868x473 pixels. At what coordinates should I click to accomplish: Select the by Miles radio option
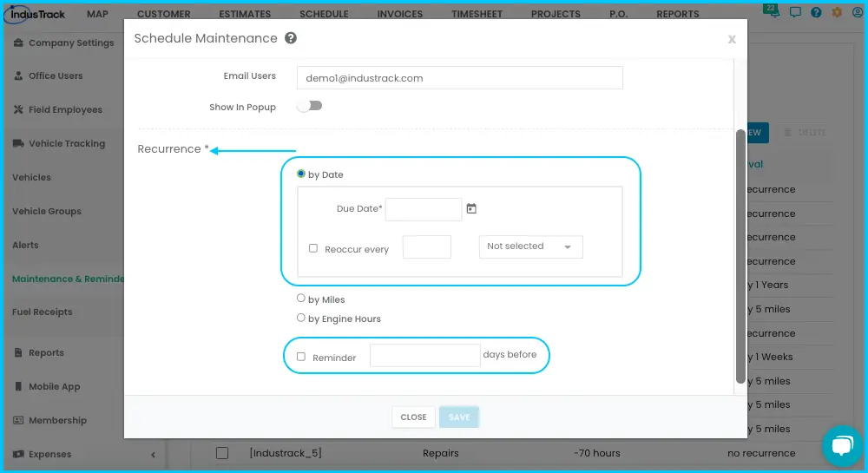click(x=301, y=299)
